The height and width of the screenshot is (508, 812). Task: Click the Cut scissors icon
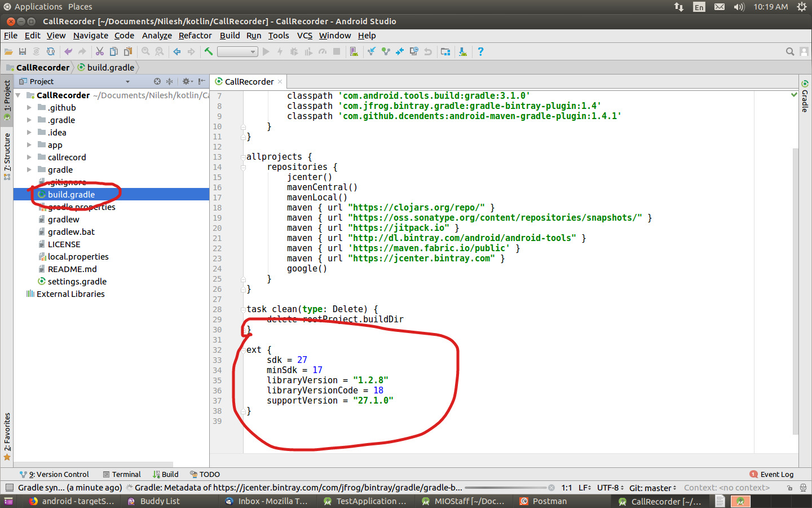coord(100,51)
